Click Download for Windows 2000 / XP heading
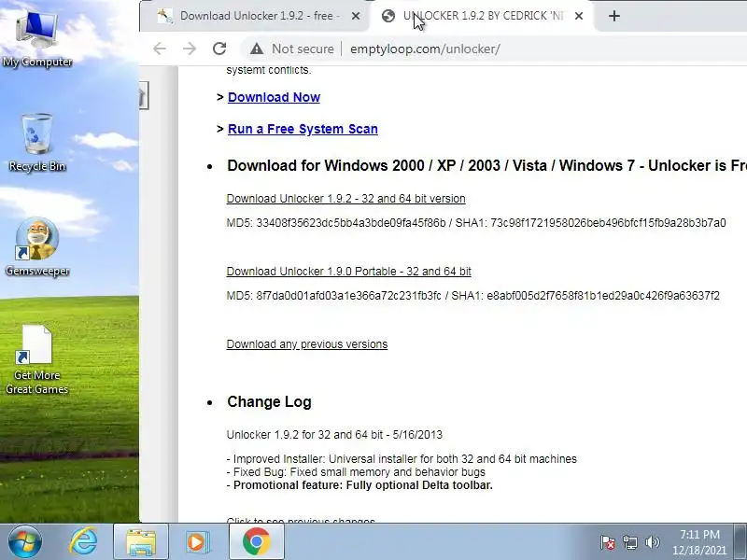747x560 pixels. [x=486, y=166]
